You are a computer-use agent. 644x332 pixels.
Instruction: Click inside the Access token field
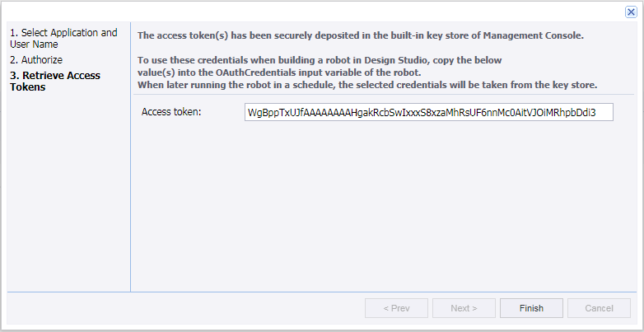[x=428, y=112]
